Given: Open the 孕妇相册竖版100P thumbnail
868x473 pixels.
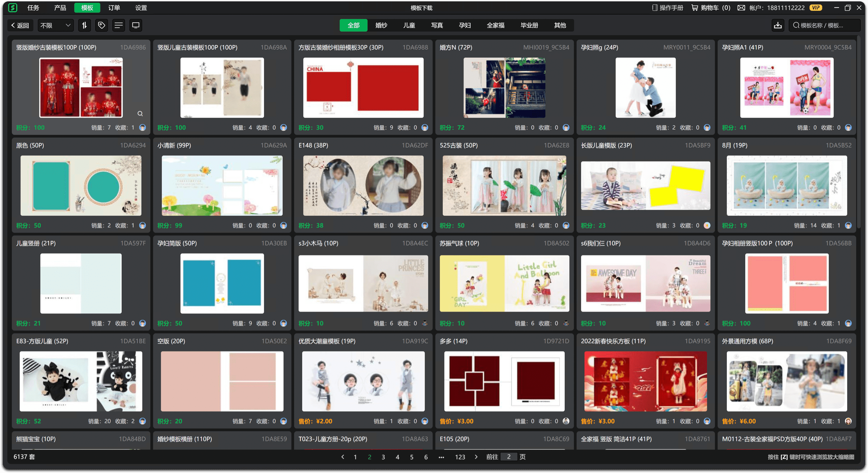Looking at the screenshot, I should point(787,283).
